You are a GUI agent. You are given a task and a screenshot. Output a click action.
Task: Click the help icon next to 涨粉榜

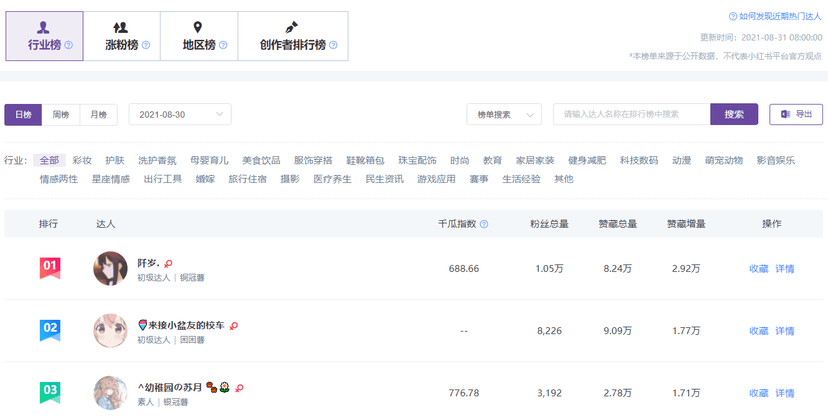pyautogui.click(x=146, y=45)
